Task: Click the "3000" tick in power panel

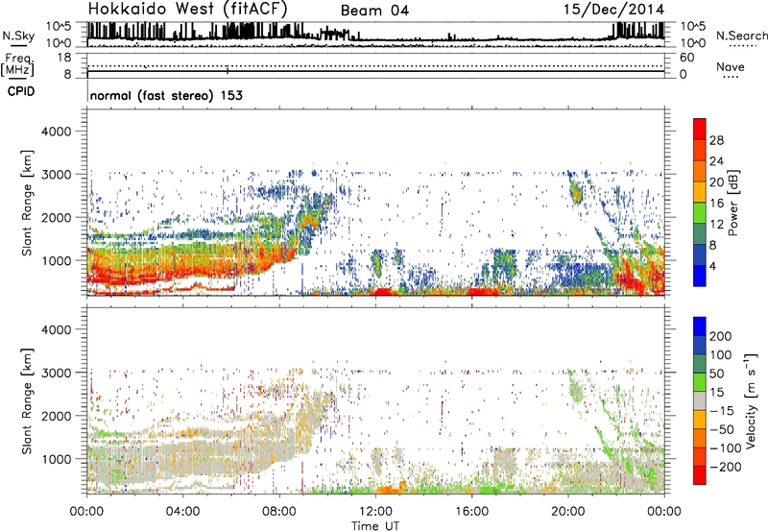Action: (57, 175)
